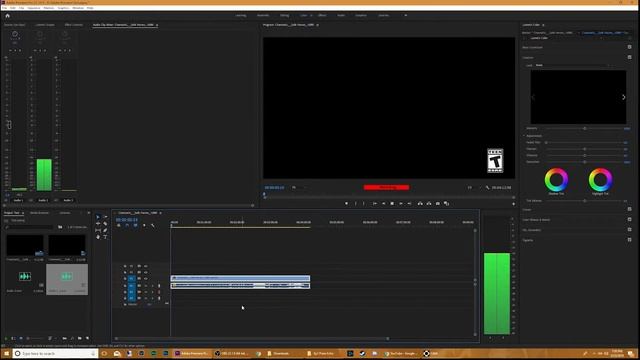Adjust the Intensity slider
The image size is (640, 360).
pyautogui.click(x=584, y=128)
